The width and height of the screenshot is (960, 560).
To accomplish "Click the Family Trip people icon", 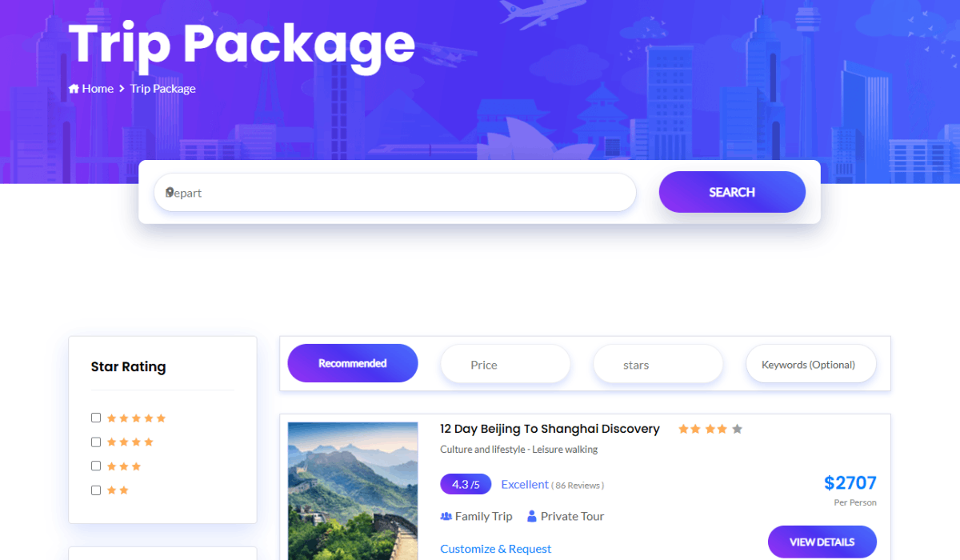I will point(446,517).
